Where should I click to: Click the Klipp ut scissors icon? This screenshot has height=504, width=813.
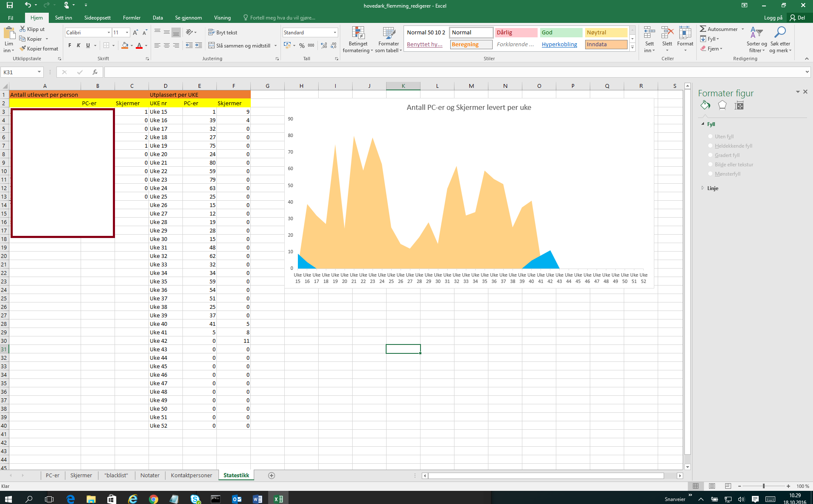pyautogui.click(x=22, y=29)
